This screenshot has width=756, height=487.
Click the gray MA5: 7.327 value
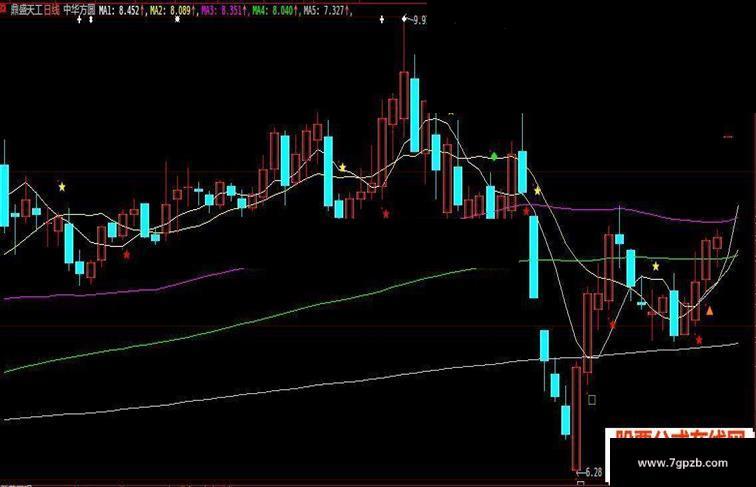(324, 10)
